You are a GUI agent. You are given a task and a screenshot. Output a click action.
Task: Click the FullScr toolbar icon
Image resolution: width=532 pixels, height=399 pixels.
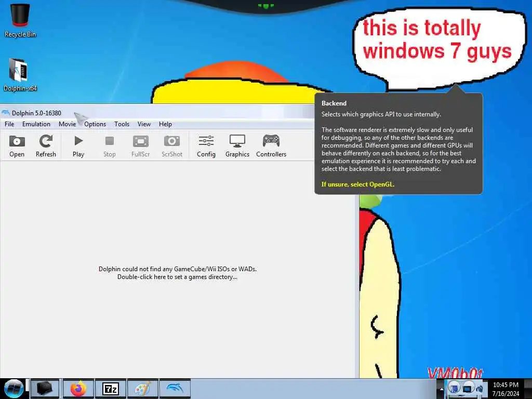pyautogui.click(x=140, y=146)
